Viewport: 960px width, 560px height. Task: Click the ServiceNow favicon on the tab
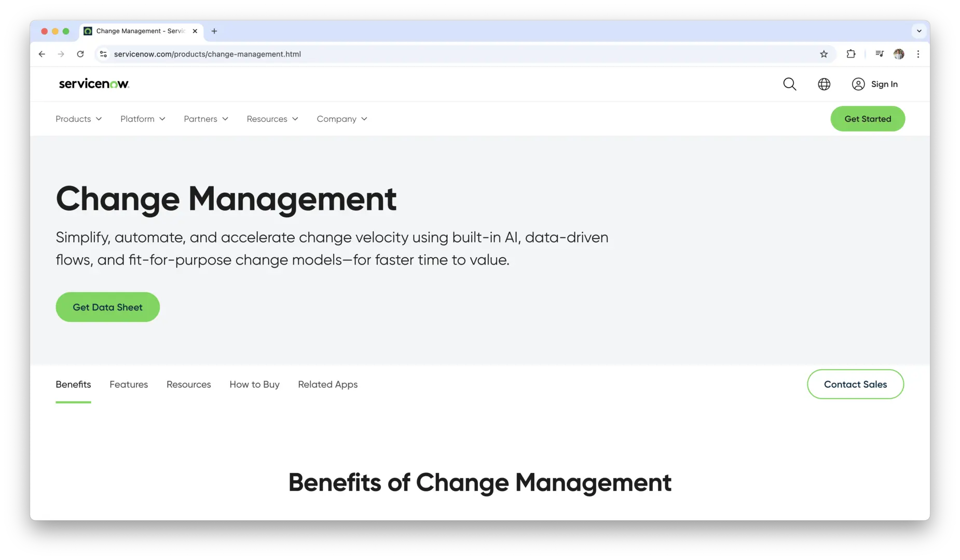(88, 31)
